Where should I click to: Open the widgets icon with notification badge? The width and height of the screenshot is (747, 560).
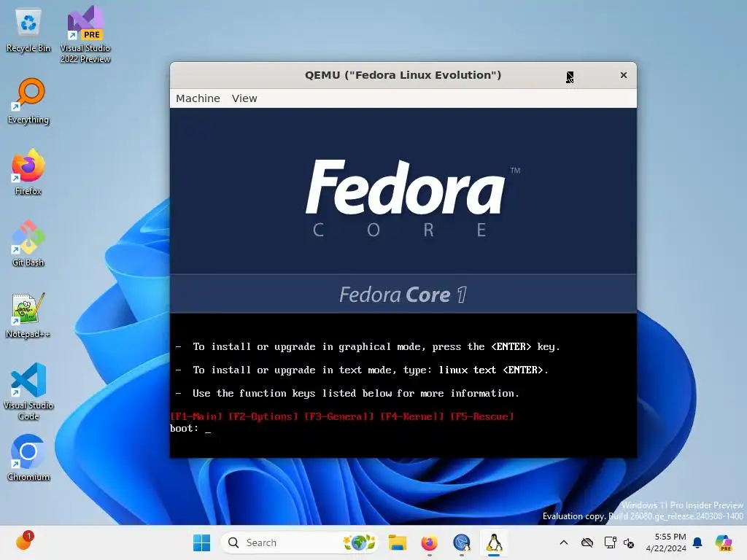(x=24, y=542)
